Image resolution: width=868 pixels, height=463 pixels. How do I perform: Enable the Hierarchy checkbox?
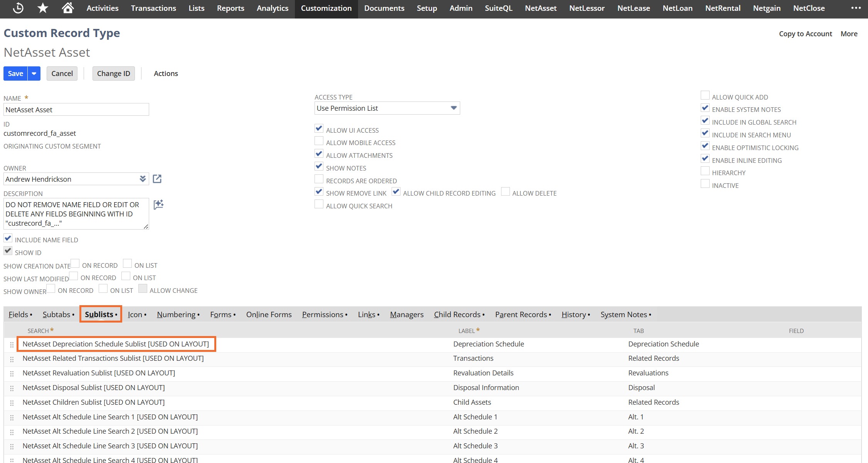coord(705,171)
